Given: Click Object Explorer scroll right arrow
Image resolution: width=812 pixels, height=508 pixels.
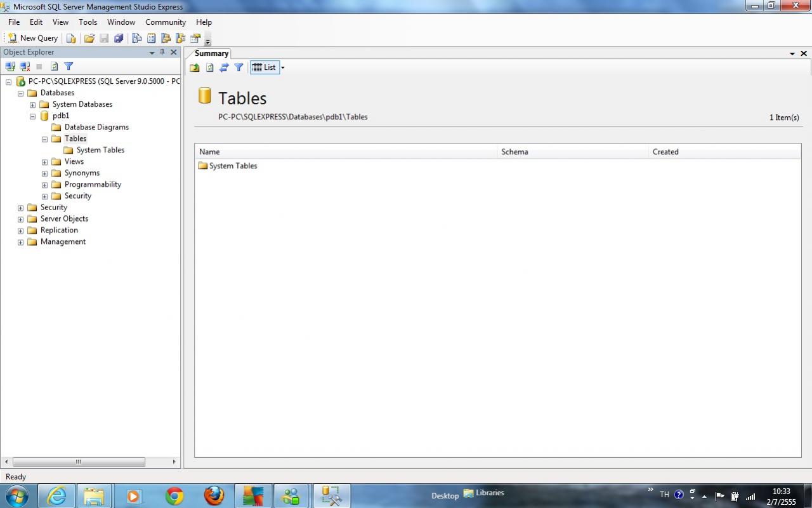Looking at the screenshot, I should pos(174,462).
